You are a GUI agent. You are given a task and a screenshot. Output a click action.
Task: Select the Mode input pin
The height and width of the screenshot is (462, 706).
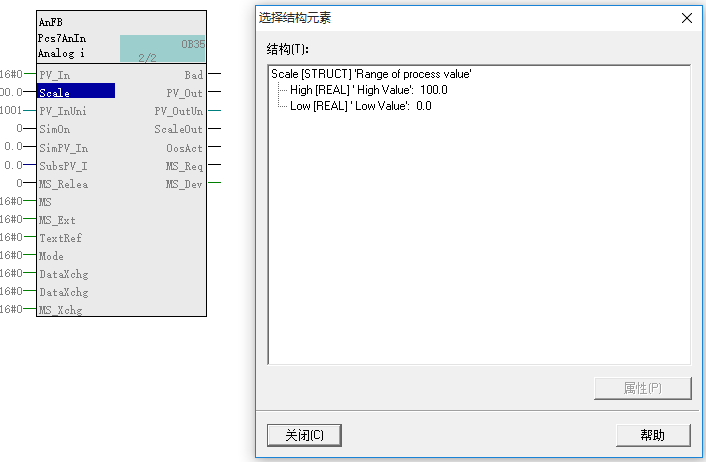pos(51,256)
